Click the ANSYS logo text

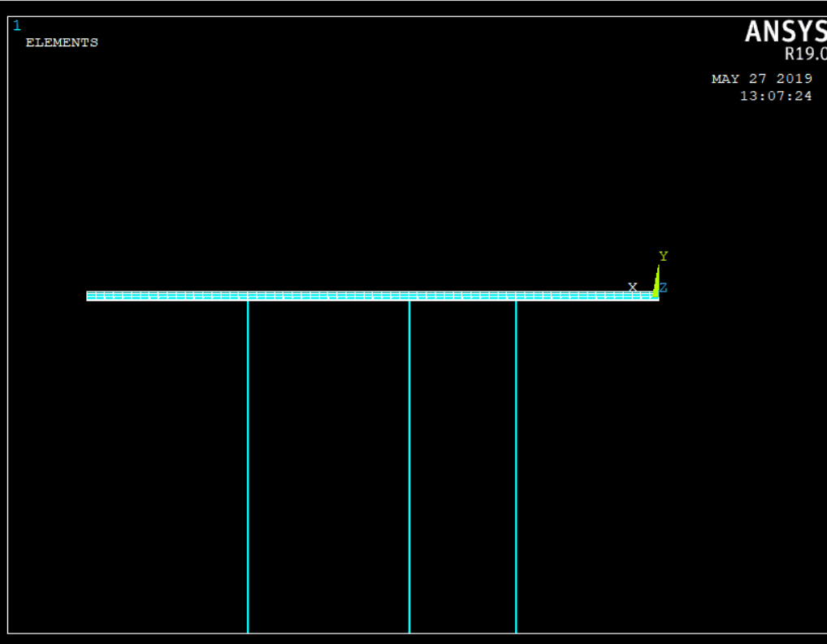coord(786,32)
